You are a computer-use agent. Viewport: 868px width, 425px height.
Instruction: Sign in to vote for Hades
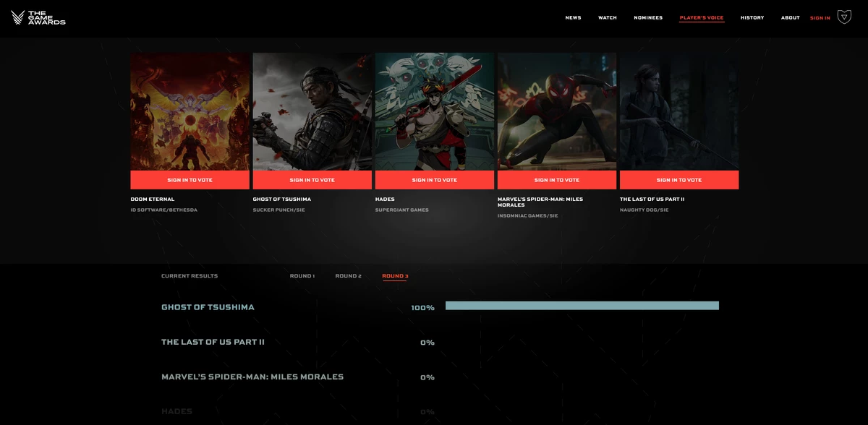[434, 180]
